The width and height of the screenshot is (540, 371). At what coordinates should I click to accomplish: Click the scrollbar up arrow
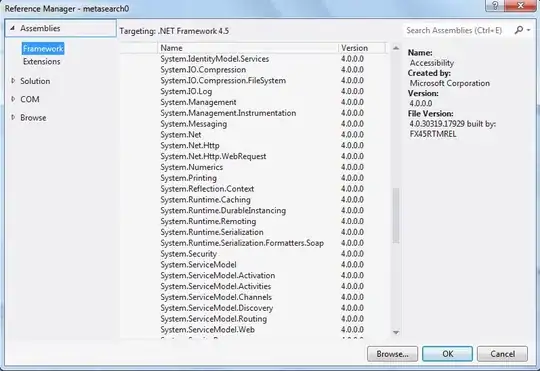point(396,48)
